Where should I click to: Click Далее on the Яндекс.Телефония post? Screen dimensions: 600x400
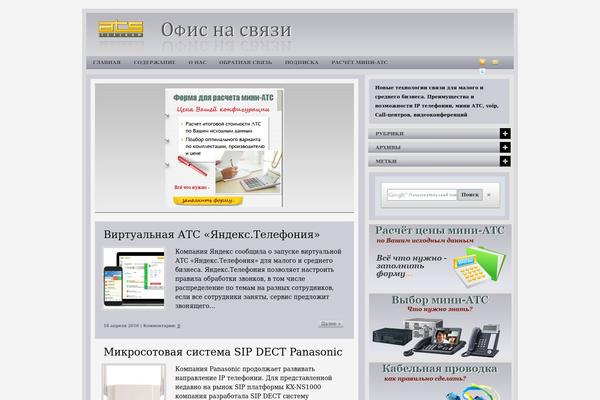(330, 324)
